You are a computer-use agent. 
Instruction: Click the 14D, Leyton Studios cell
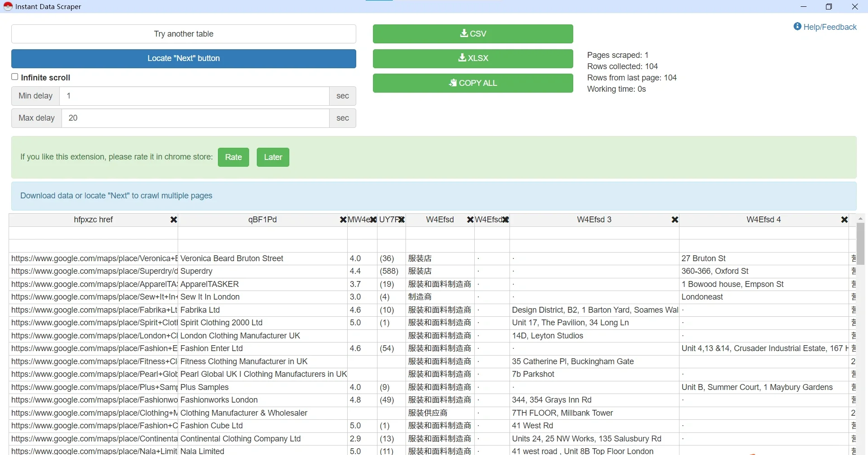click(x=594, y=336)
